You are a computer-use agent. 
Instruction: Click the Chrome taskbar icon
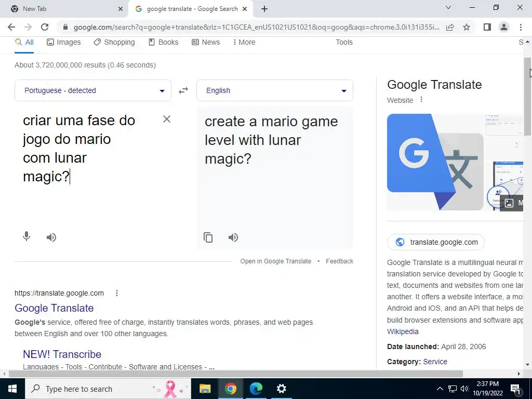(230, 389)
